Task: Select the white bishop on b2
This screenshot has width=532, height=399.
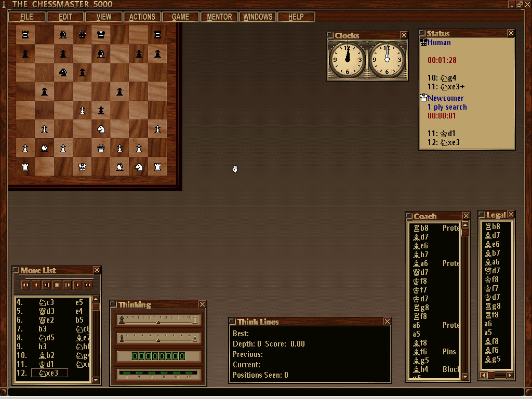Action: tap(44, 148)
